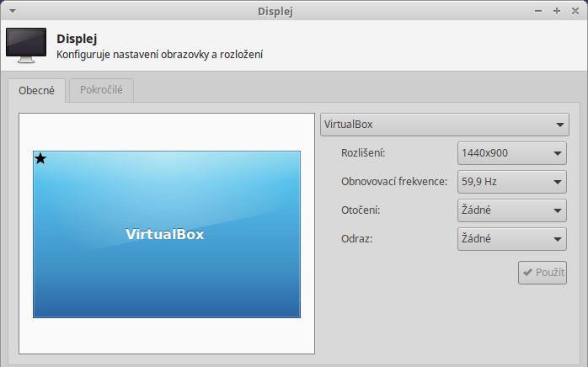Viewport: 588px width, 367px height.
Task: Open the window menu arrow in titlebar
Action: [13, 11]
